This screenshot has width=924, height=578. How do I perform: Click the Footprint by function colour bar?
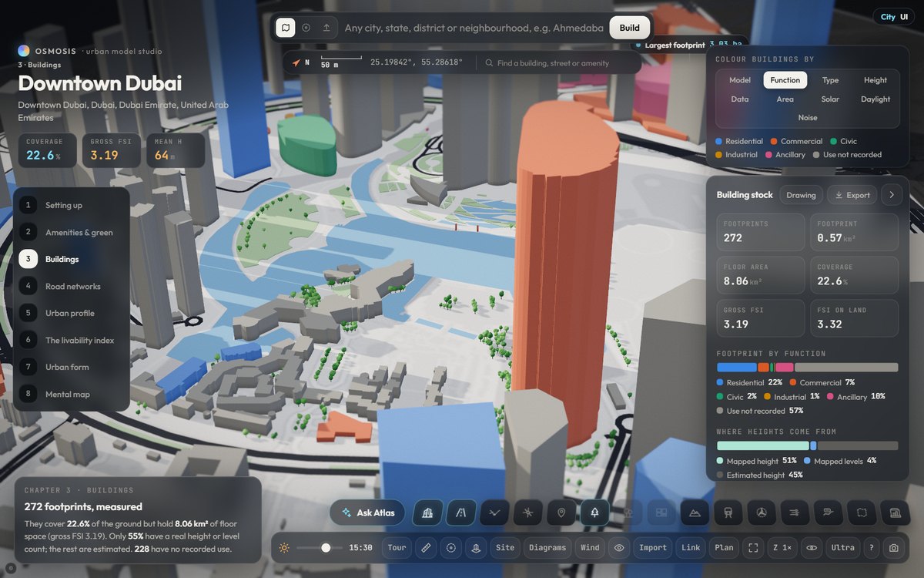[x=807, y=368]
